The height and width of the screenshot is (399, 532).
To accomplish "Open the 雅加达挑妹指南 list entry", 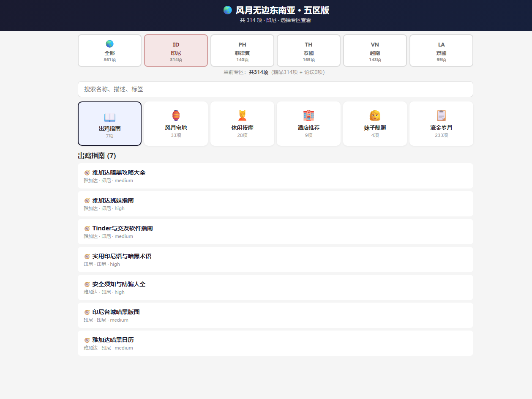I will point(276,204).
